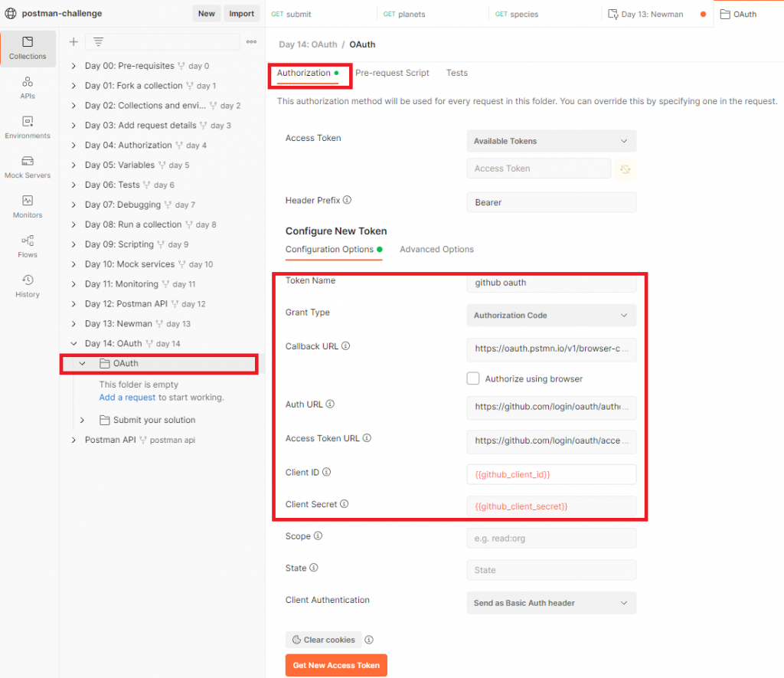Switch to the Tests tab
The width and height of the screenshot is (784, 678).
pyautogui.click(x=457, y=73)
